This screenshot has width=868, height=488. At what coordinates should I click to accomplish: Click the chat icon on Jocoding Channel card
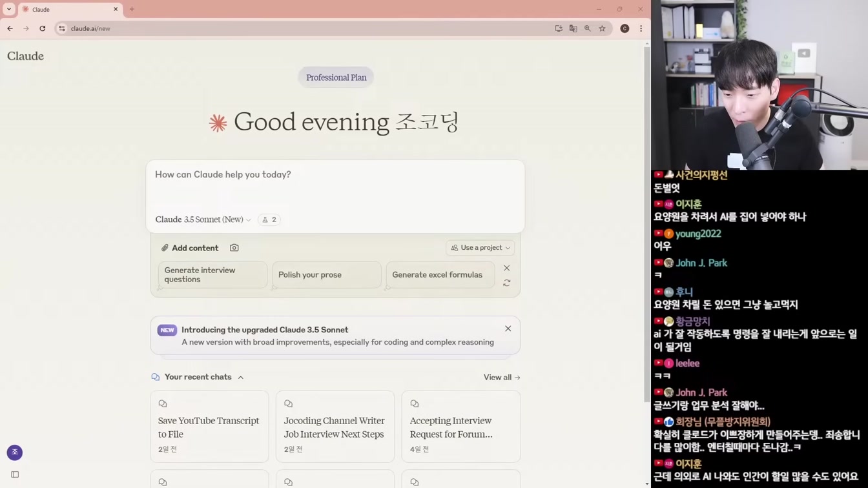point(289,404)
